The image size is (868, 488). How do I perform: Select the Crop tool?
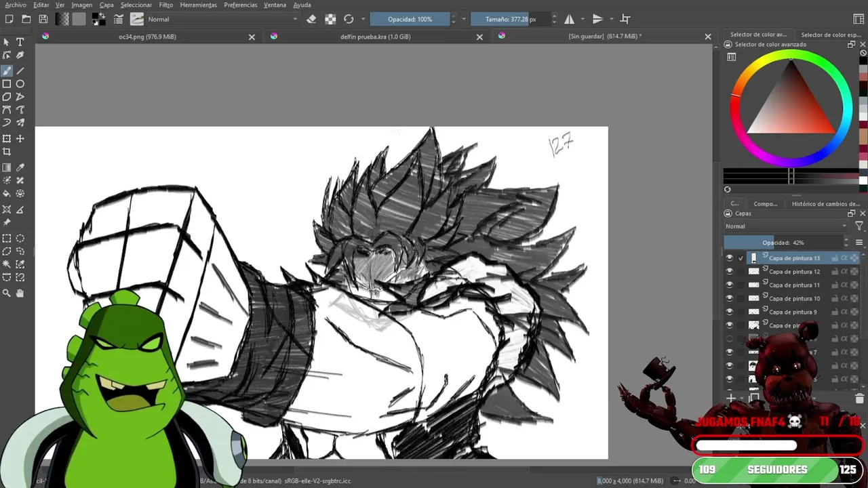click(x=7, y=152)
